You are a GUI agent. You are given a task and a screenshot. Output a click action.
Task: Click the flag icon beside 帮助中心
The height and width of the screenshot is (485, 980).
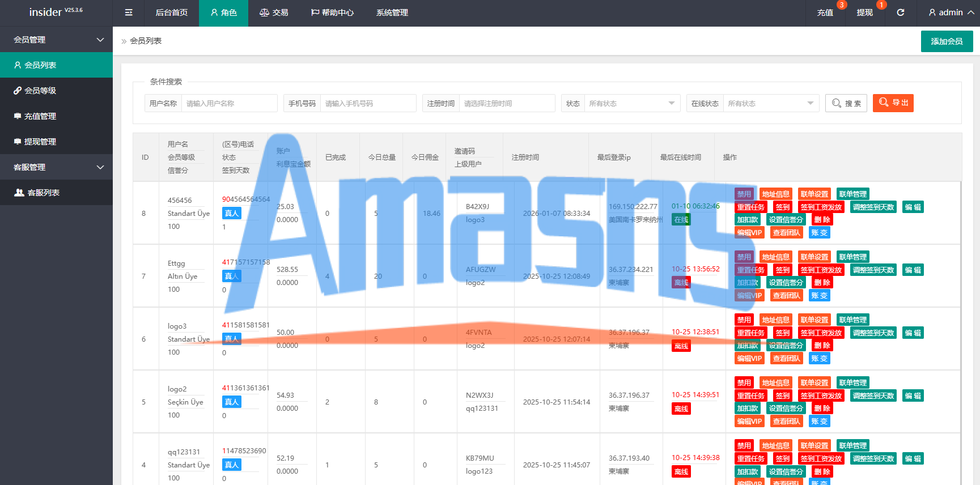pyautogui.click(x=315, y=12)
